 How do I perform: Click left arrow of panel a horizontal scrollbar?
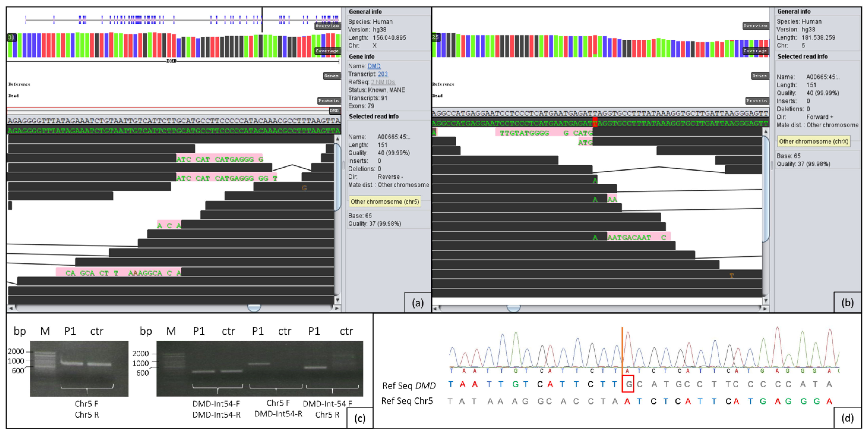11,308
